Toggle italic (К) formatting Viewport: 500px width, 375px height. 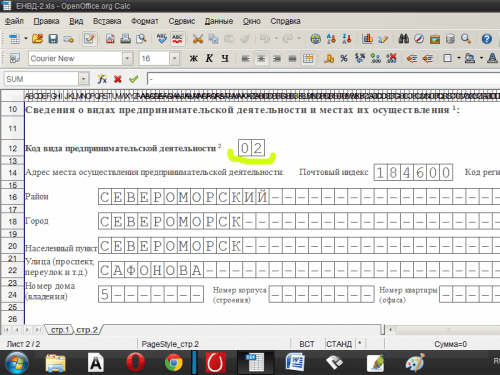[x=209, y=59]
